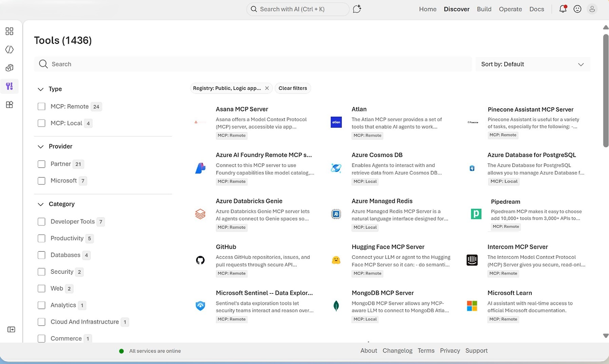This screenshot has width=609, height=364.
Task: Collapse the Type filter section
Action: 41,89
